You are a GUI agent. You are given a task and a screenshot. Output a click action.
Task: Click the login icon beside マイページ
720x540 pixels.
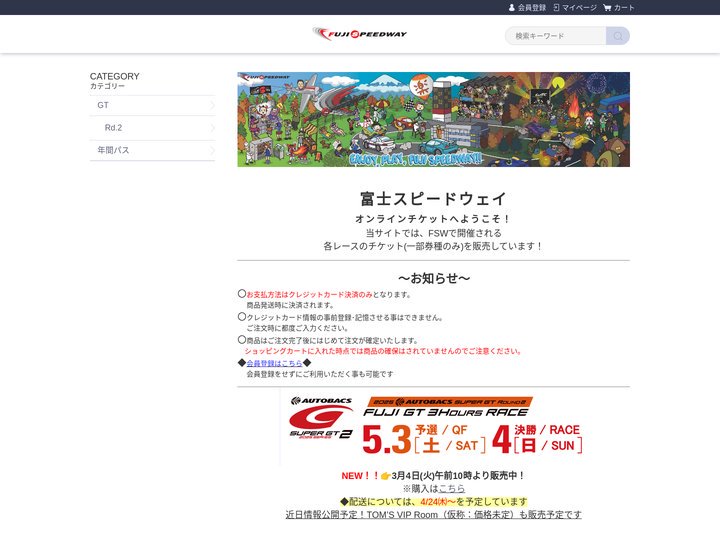(x=556, y=7)
